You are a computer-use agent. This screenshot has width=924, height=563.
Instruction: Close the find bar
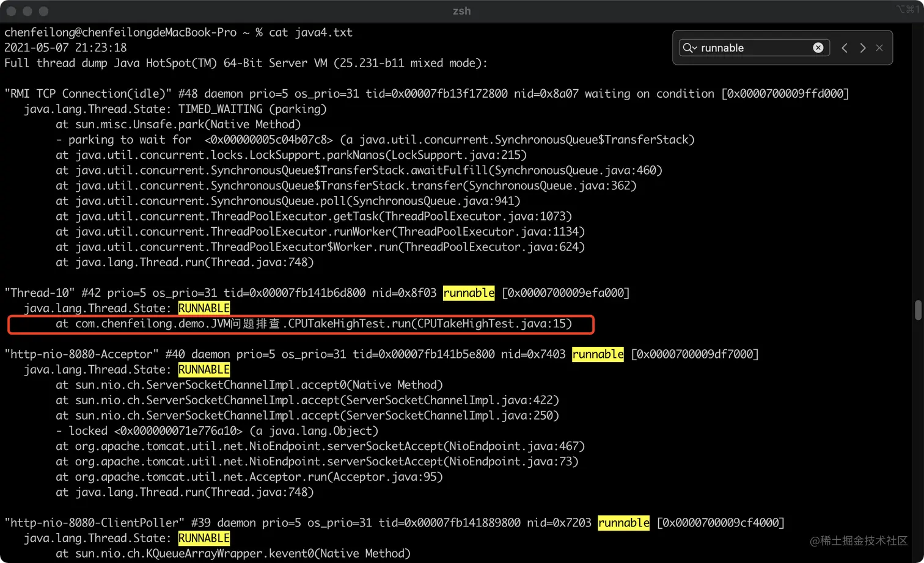[879, 48]
